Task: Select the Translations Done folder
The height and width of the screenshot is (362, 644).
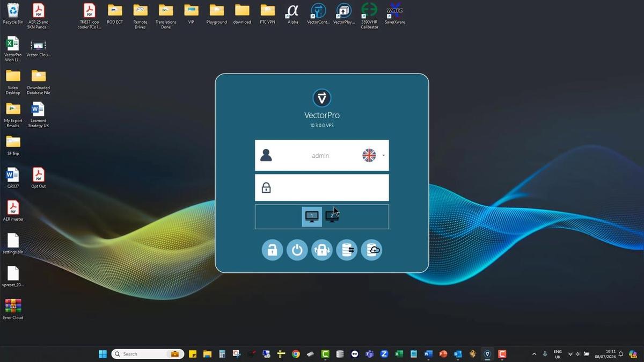Action: pyautogui.click(x=166, y=16)
